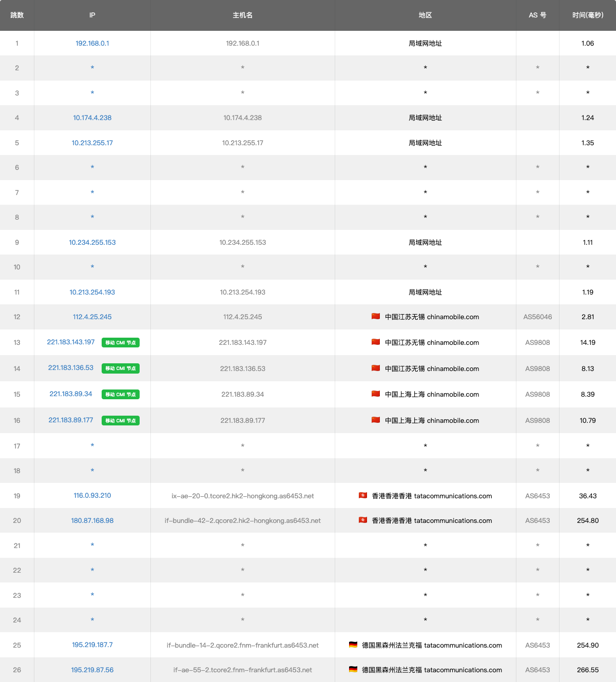Click hop number 17

click(17, 446)
